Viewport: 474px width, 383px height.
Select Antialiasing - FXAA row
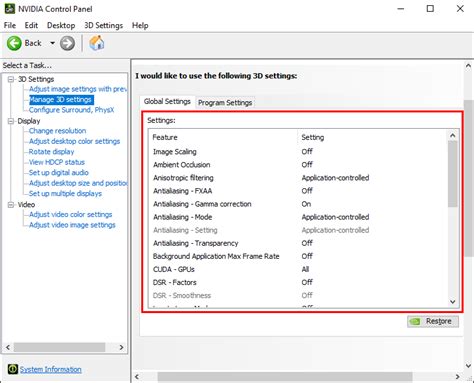[298, 191]
